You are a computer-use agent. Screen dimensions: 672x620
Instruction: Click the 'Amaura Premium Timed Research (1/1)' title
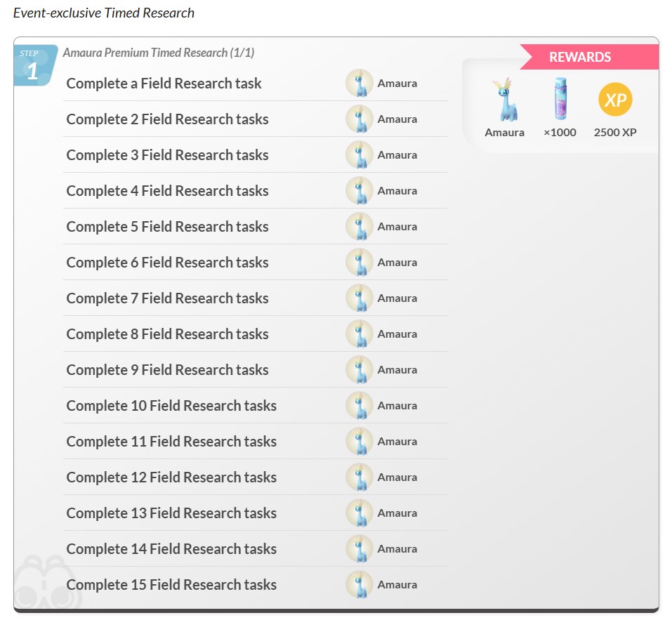tap(158, 53)
